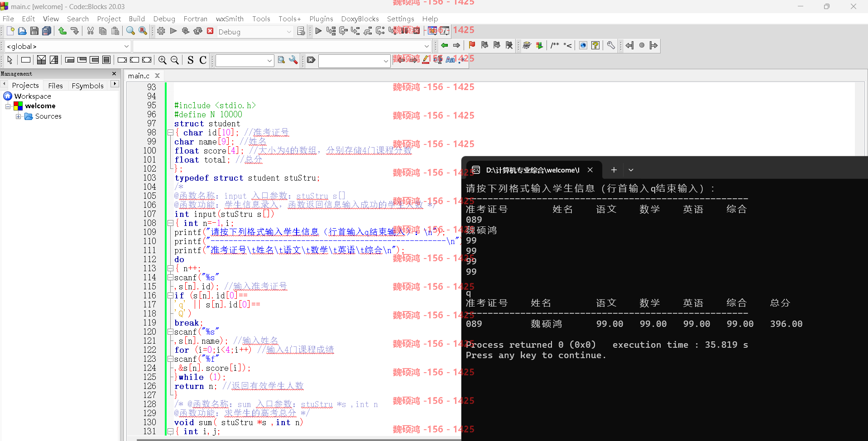Open a file using the folder icon

pyautogui.click(x=22, y=31)
